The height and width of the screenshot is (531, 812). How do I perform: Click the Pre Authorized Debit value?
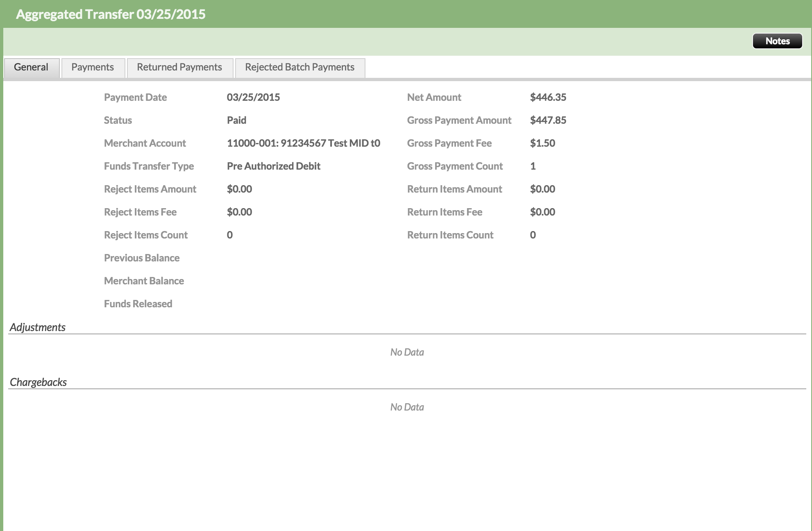pos(273,166)
